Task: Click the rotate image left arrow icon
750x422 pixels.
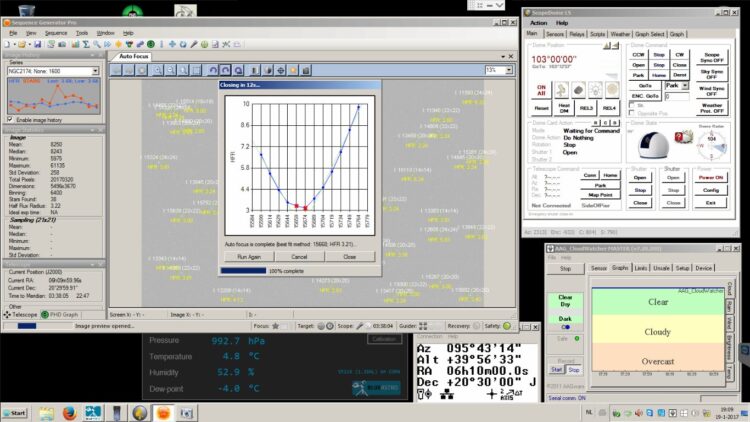Action: [213, 70]
